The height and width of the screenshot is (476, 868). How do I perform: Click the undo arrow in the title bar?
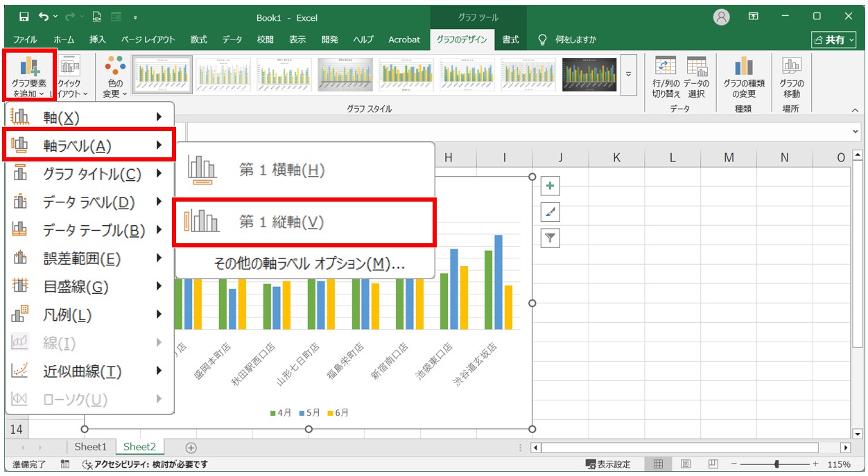[x=44, y=17]
